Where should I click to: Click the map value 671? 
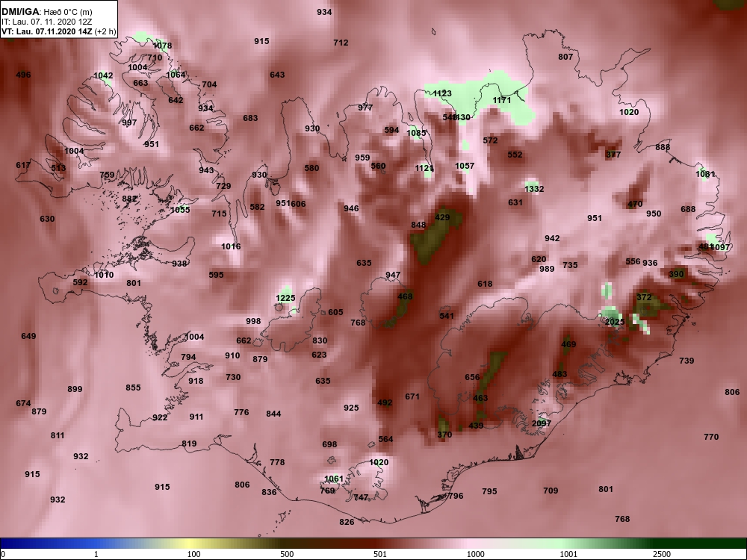pos(412,396)
